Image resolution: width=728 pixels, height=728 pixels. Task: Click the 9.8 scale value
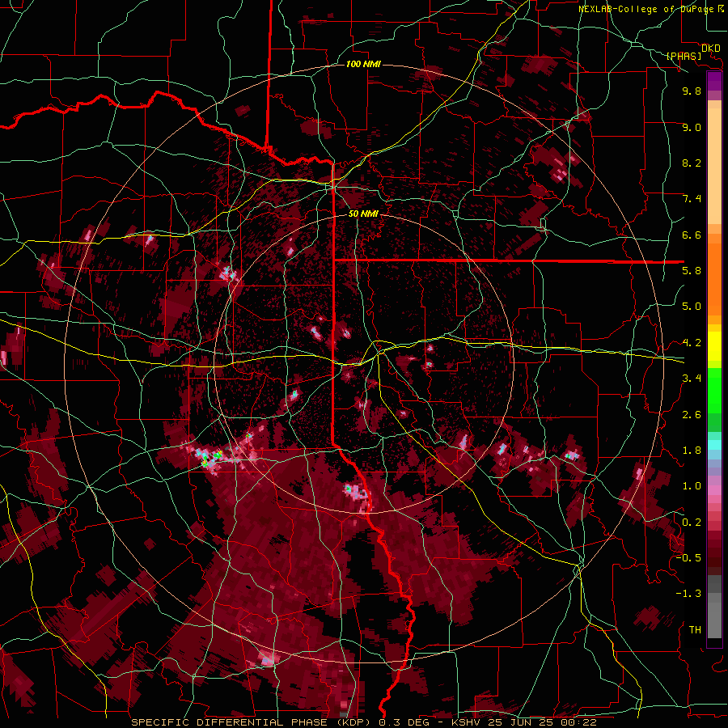tap(692, 91)
